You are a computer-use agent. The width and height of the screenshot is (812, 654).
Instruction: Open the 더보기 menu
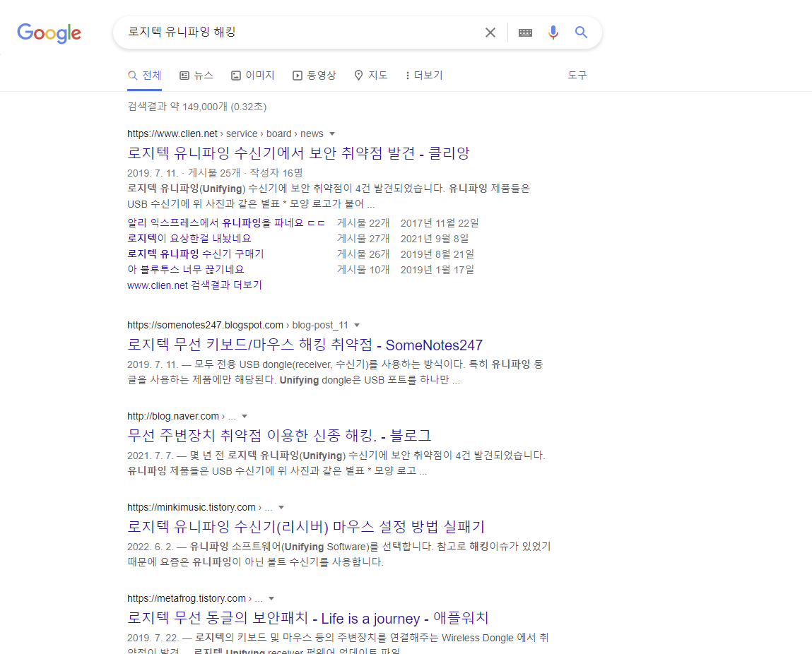424,76
